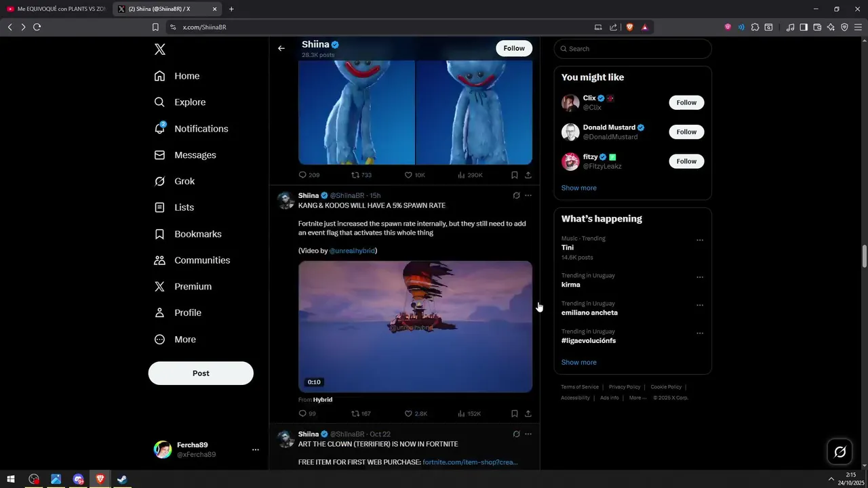Open Premium in the sidebar

click(182, 287)
